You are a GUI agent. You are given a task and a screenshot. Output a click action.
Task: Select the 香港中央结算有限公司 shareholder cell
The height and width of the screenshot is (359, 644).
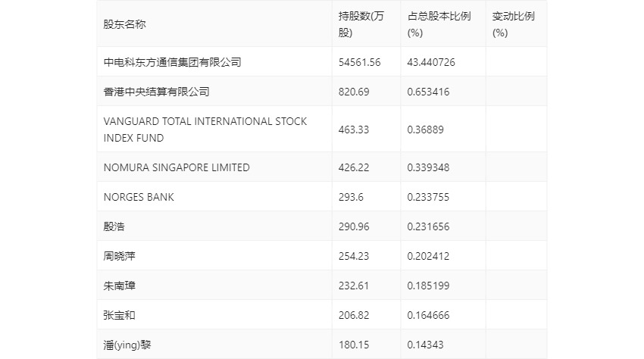pyautogui.click(x=156, y=92)
